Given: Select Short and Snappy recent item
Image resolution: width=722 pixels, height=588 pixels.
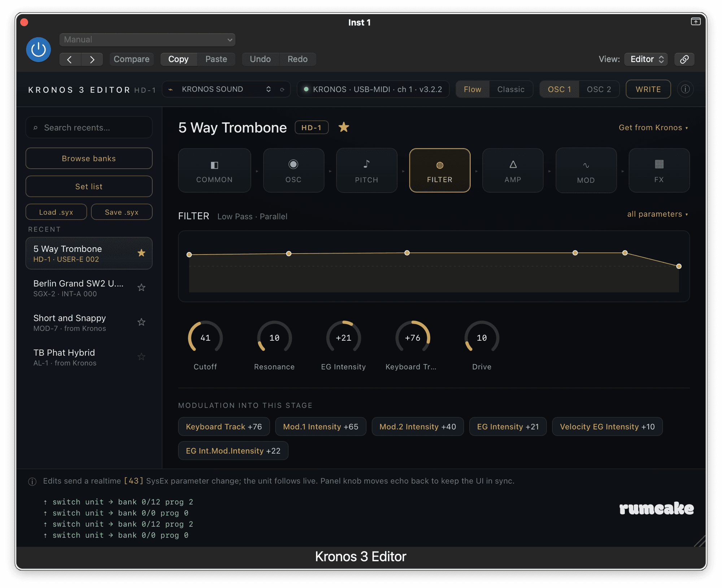Looking at the screenshot, I should (x=89, y=323).
